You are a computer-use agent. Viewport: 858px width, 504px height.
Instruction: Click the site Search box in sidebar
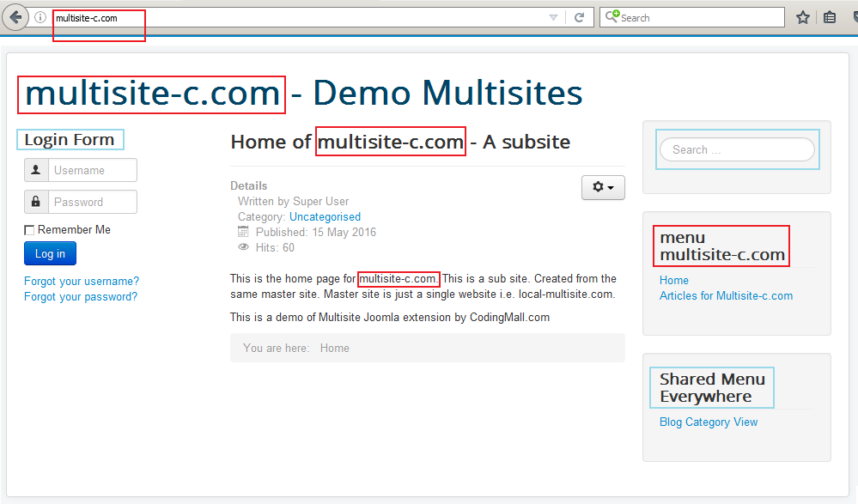(x=737, y=149)
